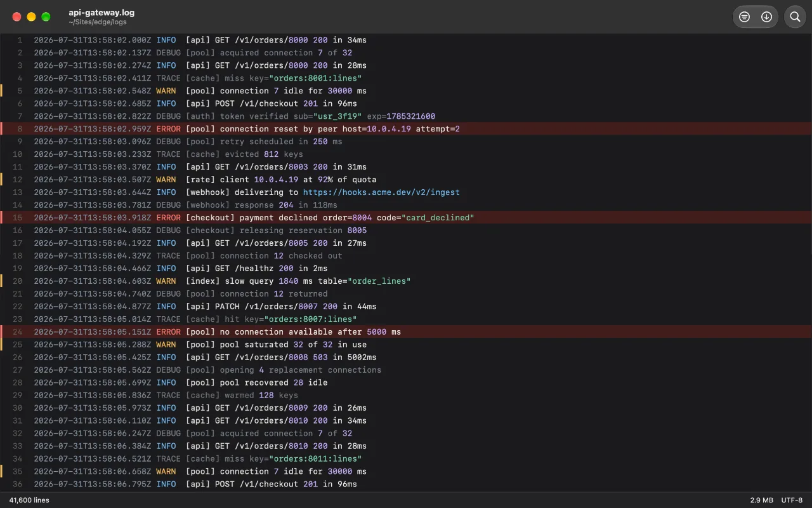Close the api-gateway.log window
Screen dimensions: 812x508
tap(16, 17)
